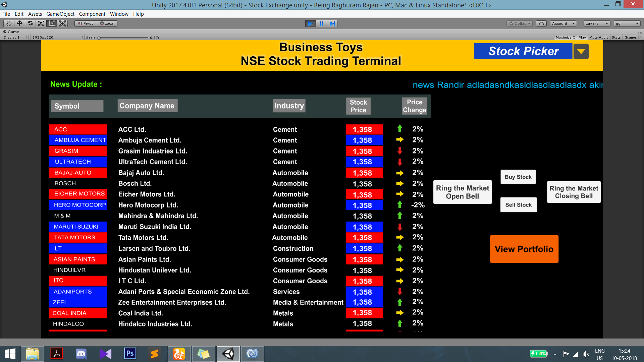Click the Step frame button
644x362 pixels.
pos(332,23)
